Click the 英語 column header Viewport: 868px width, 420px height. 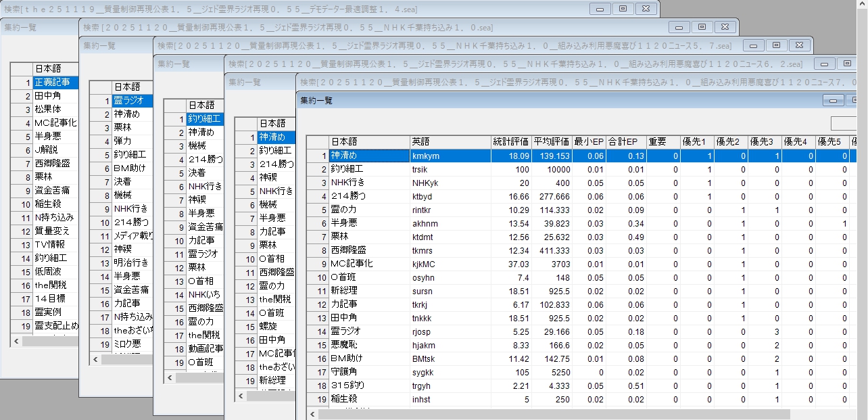450,141
